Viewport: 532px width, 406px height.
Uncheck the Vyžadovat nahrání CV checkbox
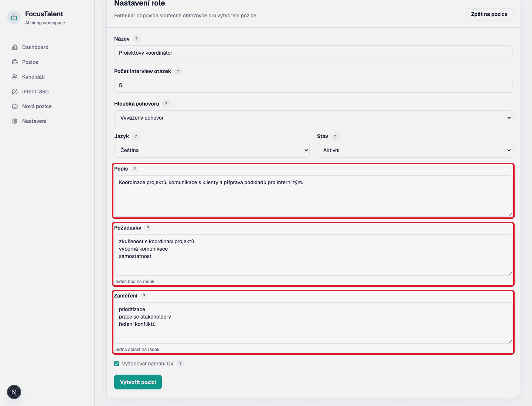point(117,364)
